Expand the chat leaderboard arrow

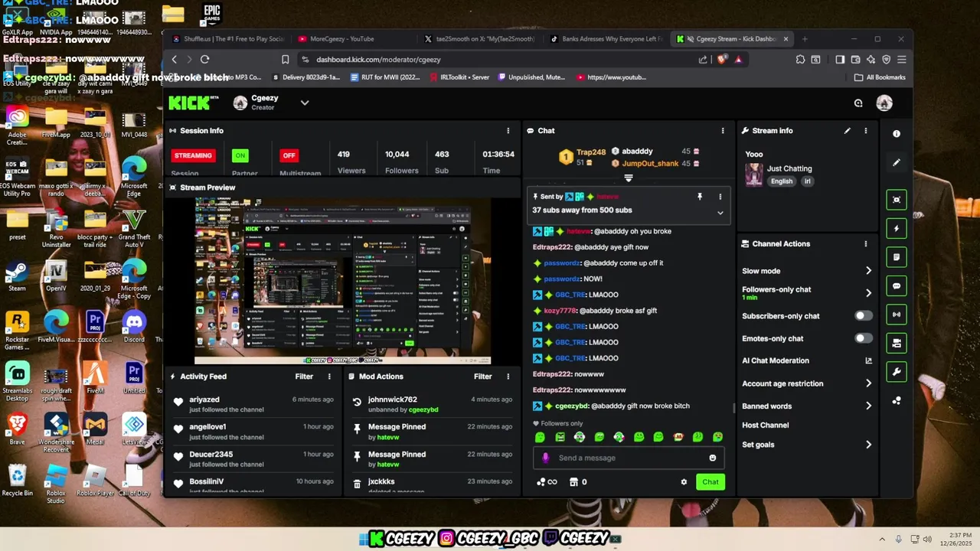click(x=629, y=178)
